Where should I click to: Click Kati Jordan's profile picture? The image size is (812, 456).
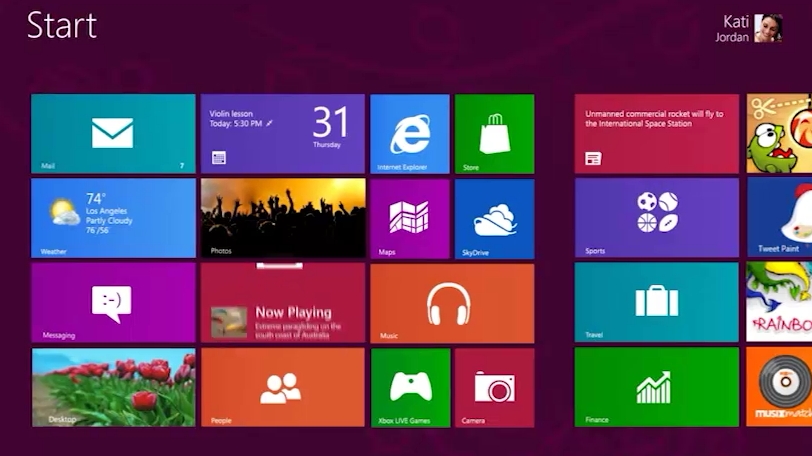click(x=768, y=28)
